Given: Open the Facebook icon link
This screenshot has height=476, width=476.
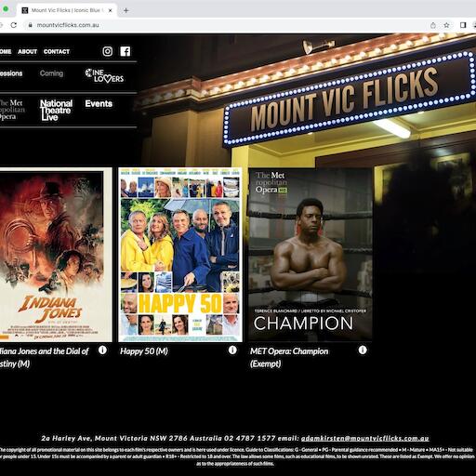Looking at the screenshot, I should pyautogui.click(x=126, y=51).
